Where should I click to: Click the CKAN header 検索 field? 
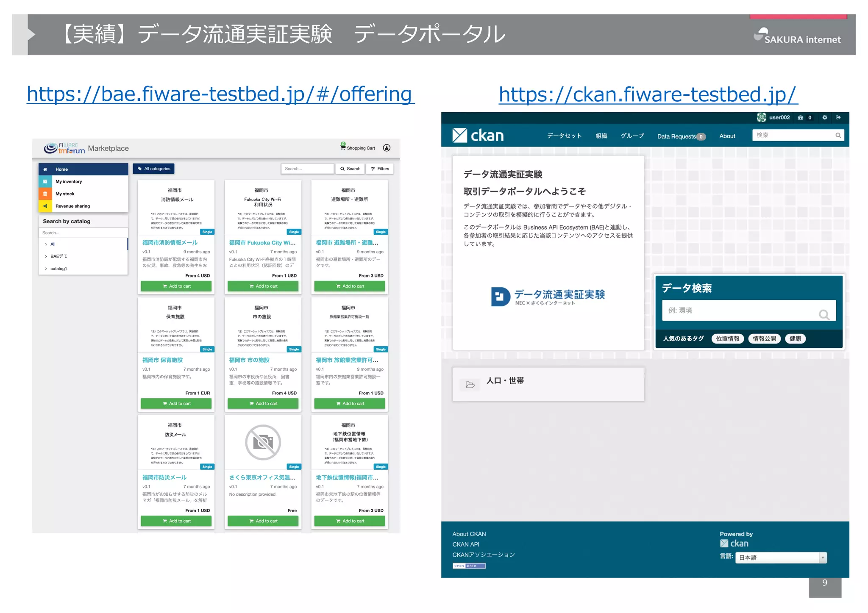tap(798, 135)
